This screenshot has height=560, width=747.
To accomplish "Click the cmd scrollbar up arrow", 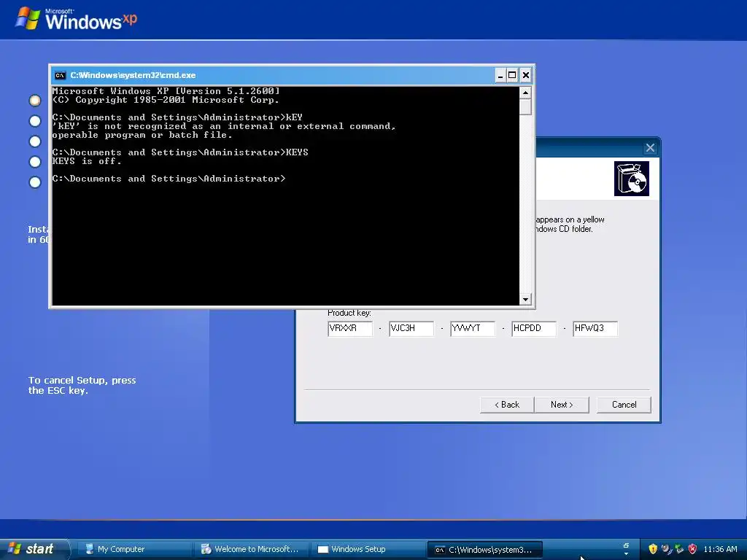I will [525, 93].
